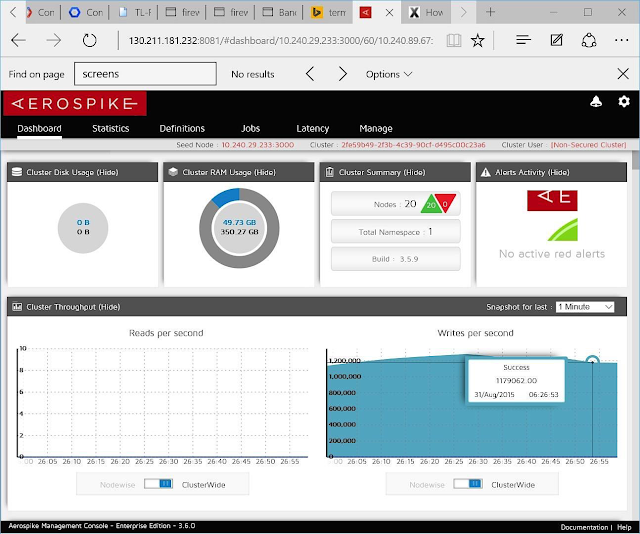This screenshot has height=534, width=640.
Task: Open the Snapshot for last dropdown
Action: tap(585, 307)
